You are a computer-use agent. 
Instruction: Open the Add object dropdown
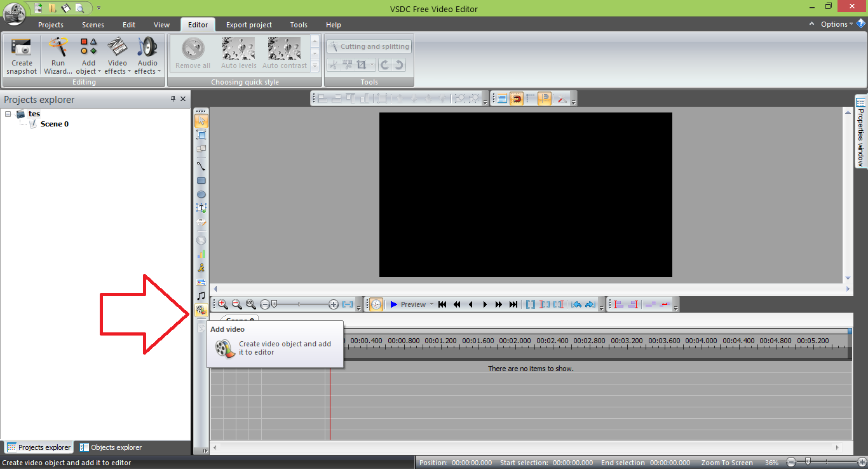tap(88, 56)
